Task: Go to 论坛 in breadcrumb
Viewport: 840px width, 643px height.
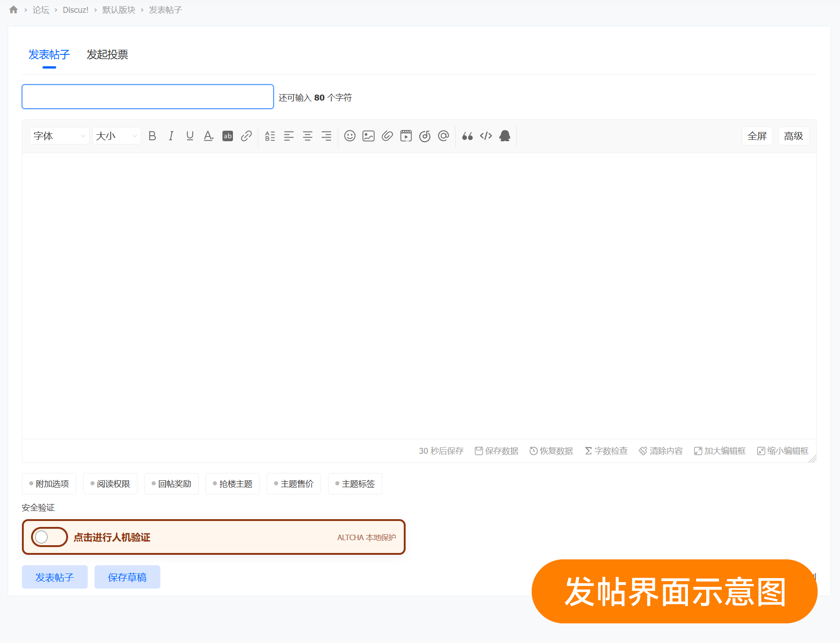Action: [x=41, y=10]
